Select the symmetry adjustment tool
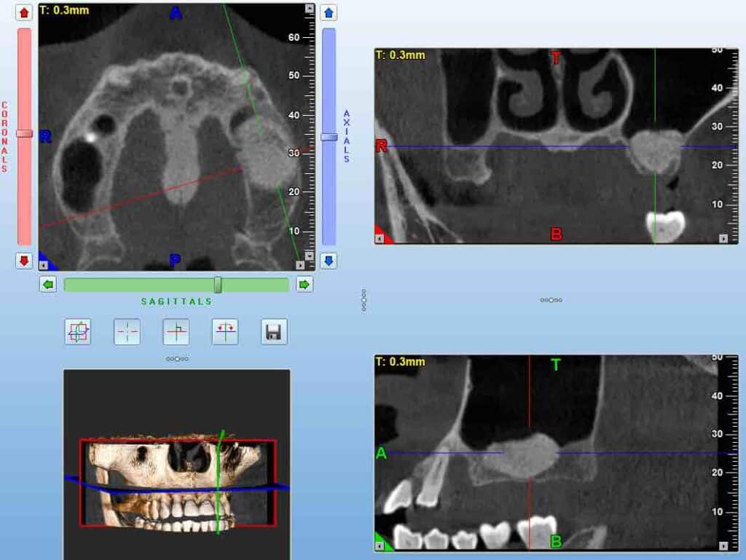Screen dimensions: 746x560 225,331
